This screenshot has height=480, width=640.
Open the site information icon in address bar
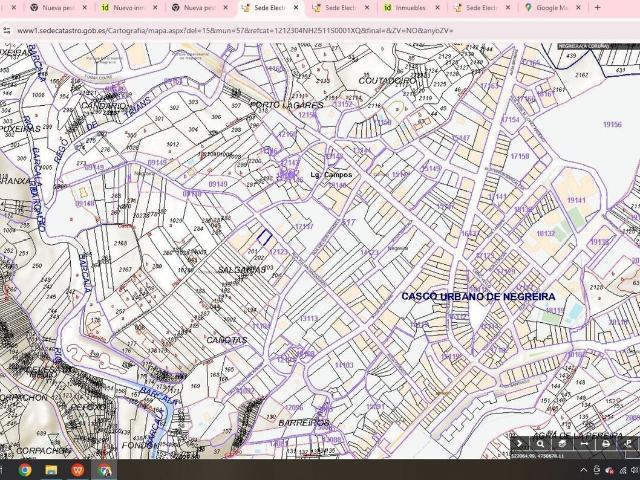(7, 30)
